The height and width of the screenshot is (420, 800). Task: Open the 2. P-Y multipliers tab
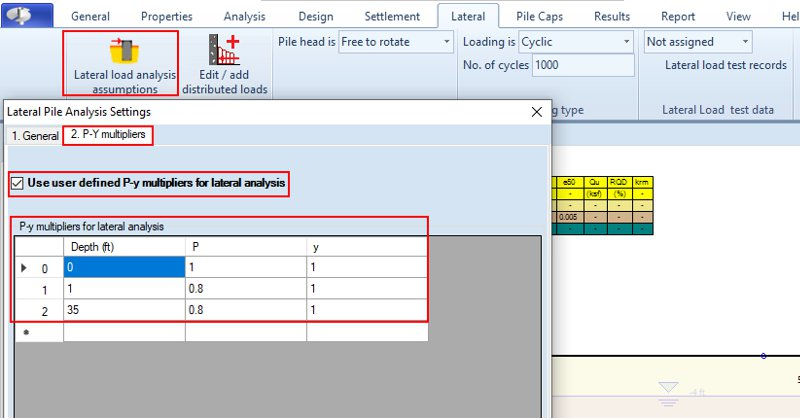108,134
